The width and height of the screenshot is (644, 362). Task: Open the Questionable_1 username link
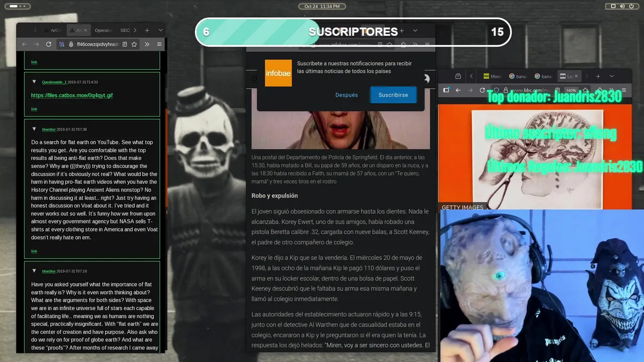[54, 82]
